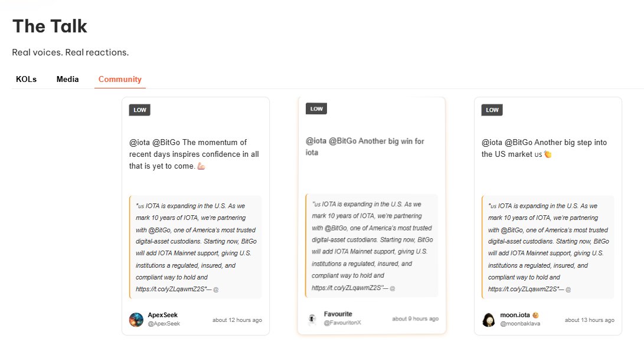The width and height of the screenshot is (644, 352).
Task: Switch to the KOLs tab
Action: (26, 80)
